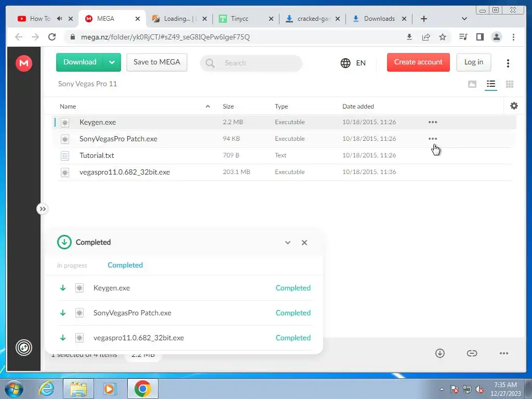Switch to In progress tab
The height and width of the screenshot is (399, 532).
point(72,265)
